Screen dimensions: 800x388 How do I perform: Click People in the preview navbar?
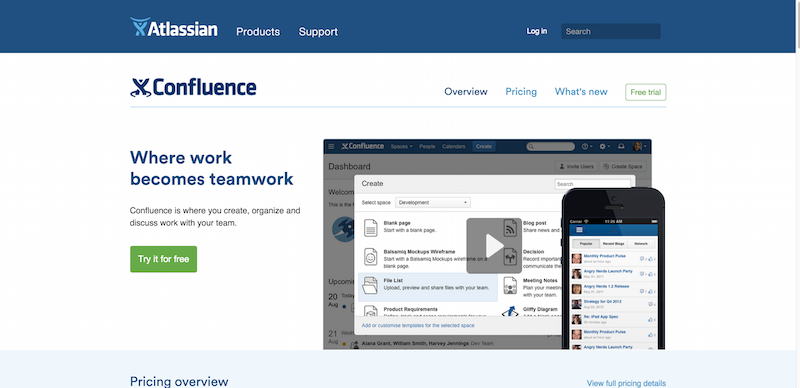coord(427,147)
